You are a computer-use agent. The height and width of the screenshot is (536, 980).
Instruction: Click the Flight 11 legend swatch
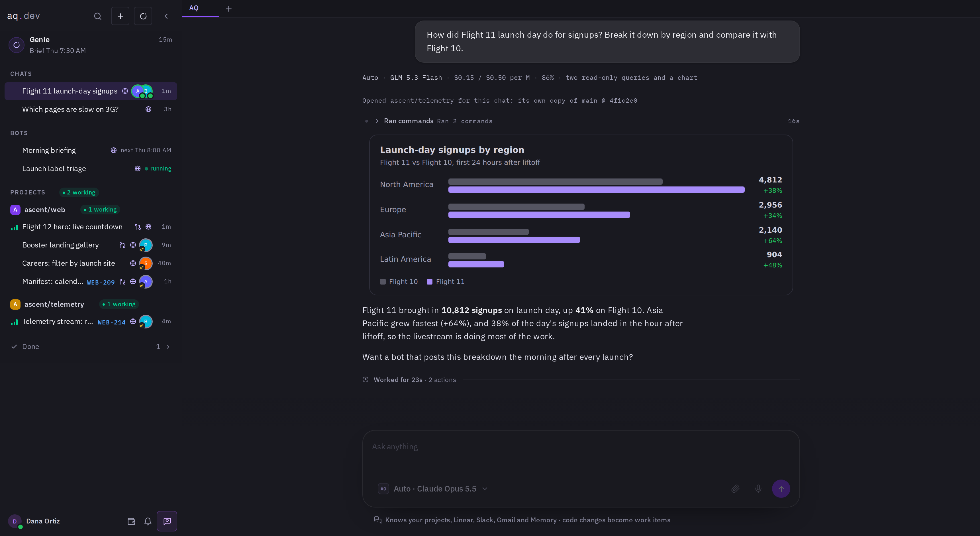tap(430, 282)
